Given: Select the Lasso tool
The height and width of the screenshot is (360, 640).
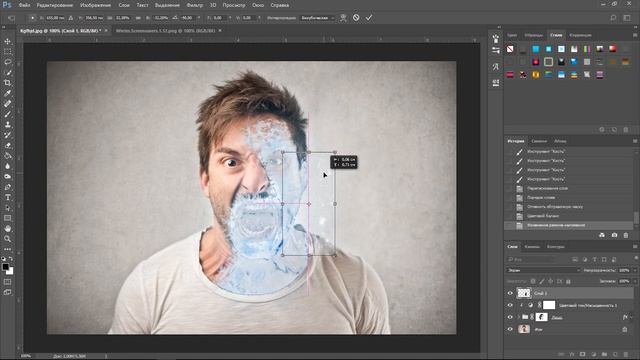Looking at the screenshot, I should (x=8, y=62).
